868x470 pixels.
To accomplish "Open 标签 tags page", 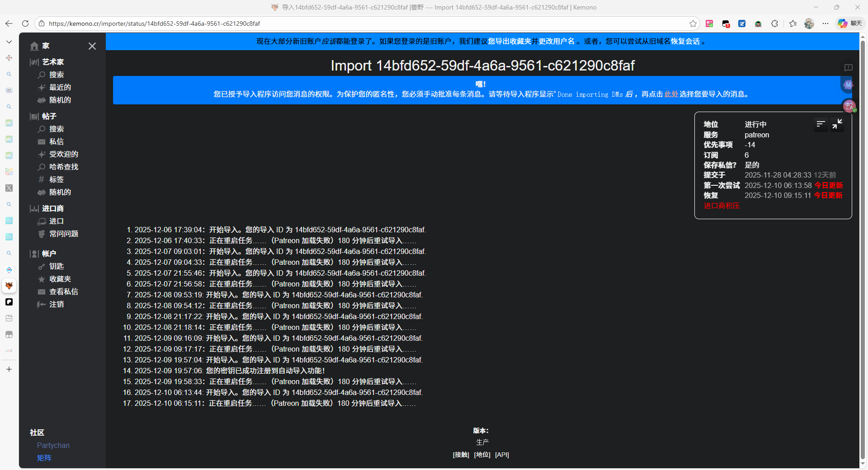I will tap(56, 180).
